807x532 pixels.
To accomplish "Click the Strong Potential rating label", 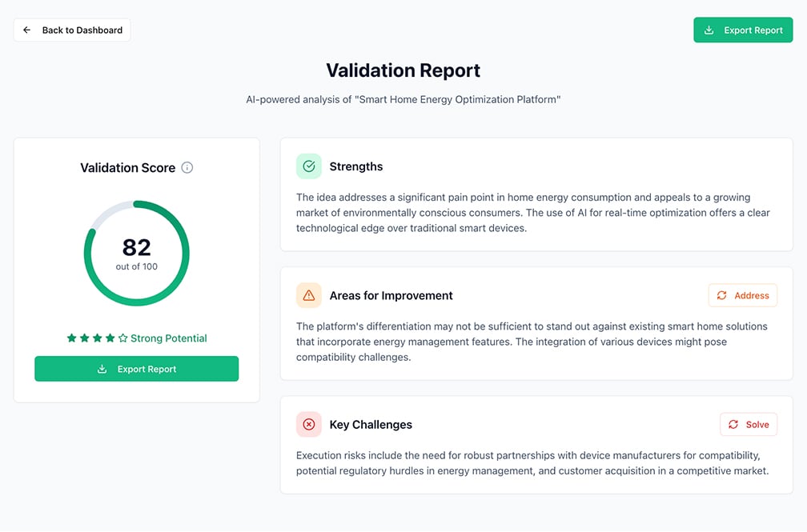I will click(x=169, y=338).
